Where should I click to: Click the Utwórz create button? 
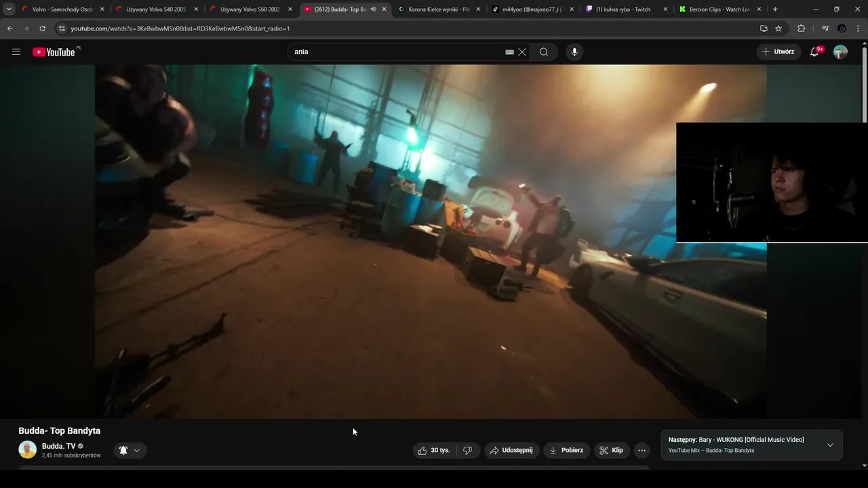coord(778,52)
